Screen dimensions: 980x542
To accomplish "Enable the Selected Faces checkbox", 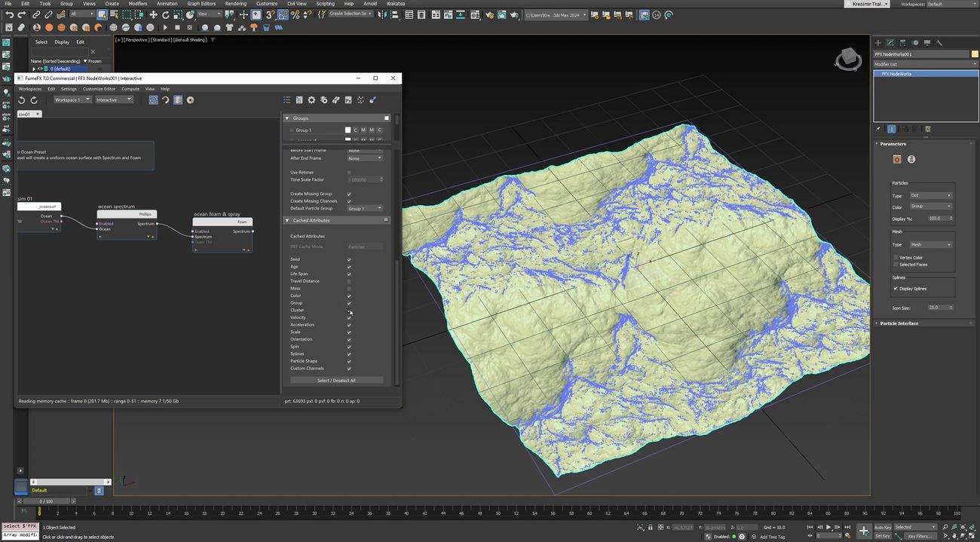I will click(896, 265).
